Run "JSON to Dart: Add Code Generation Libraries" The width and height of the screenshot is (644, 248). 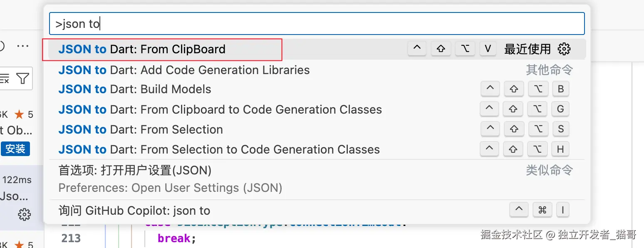point(184,70)
